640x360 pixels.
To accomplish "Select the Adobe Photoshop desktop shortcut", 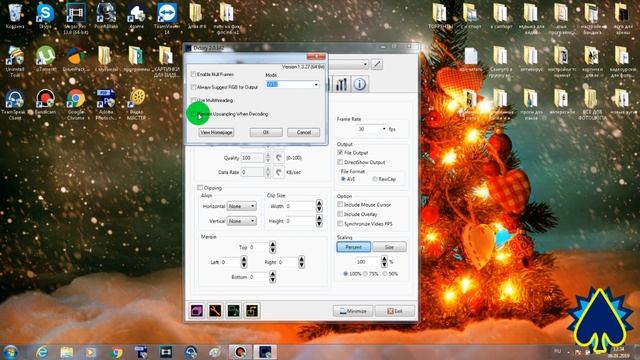I will (x=106, y=104).
